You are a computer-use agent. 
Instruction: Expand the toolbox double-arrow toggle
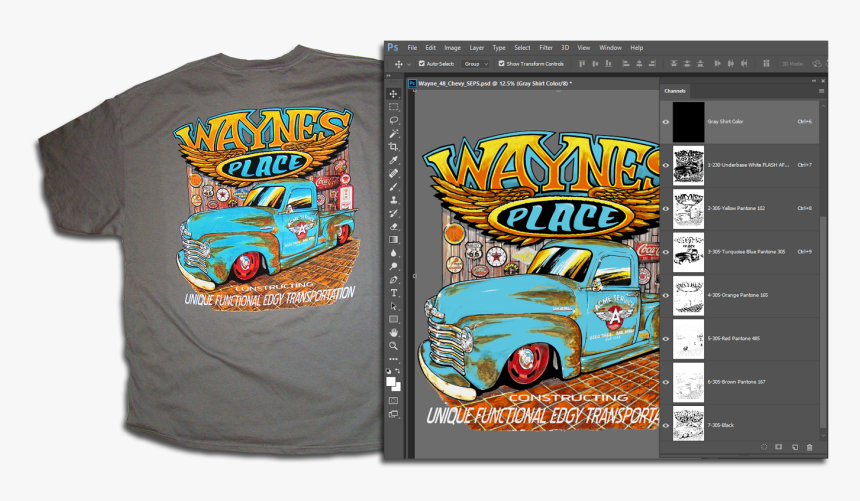pyautogui.click(x=389, y=76)
